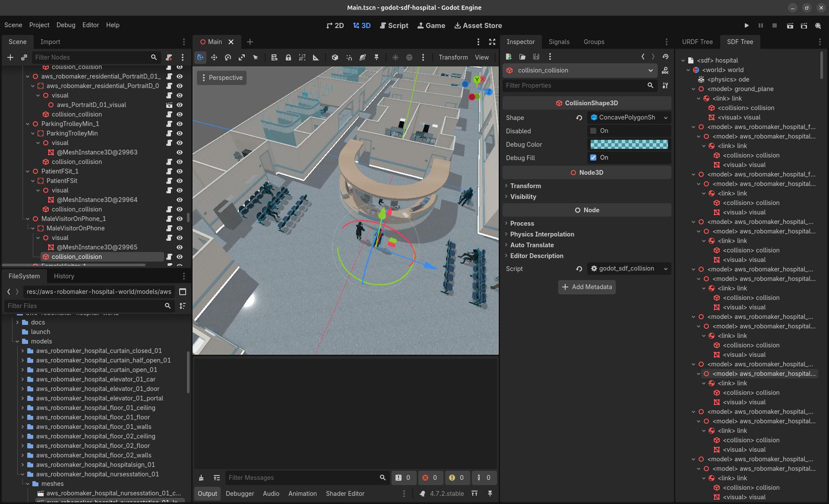Toggle the Disabled On checkbox
Viewport: 829px width, 504px height.
(593, 131)
